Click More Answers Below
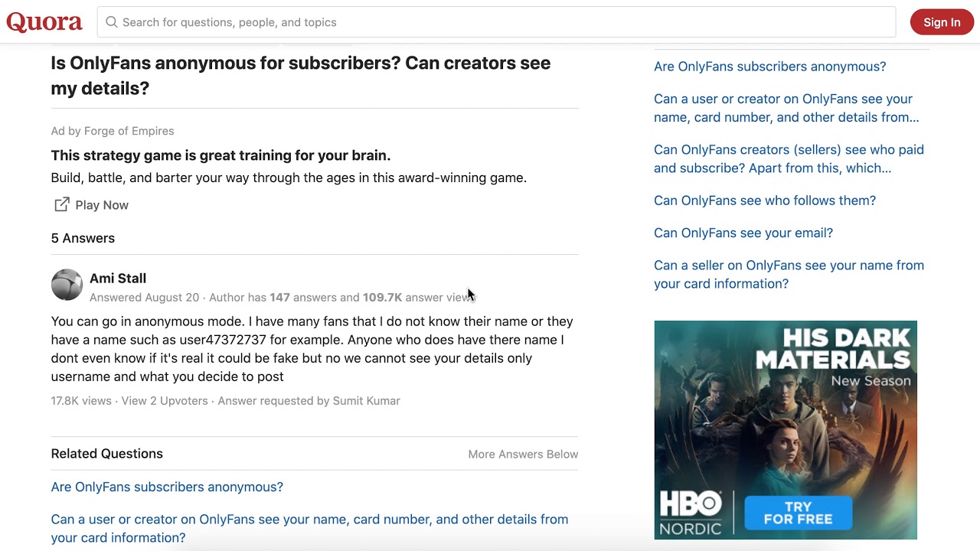This screenshot has height=551, width=980. tap(523, 455)
